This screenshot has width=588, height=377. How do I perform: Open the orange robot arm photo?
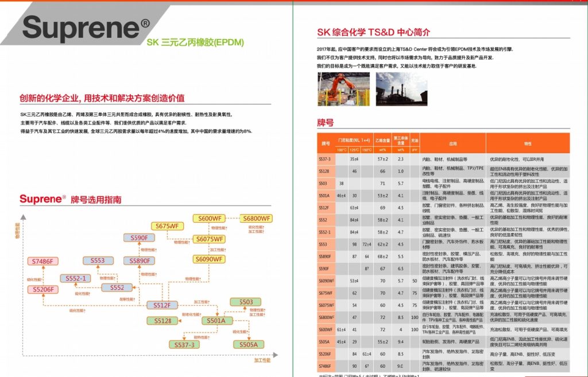click(343, 89)
